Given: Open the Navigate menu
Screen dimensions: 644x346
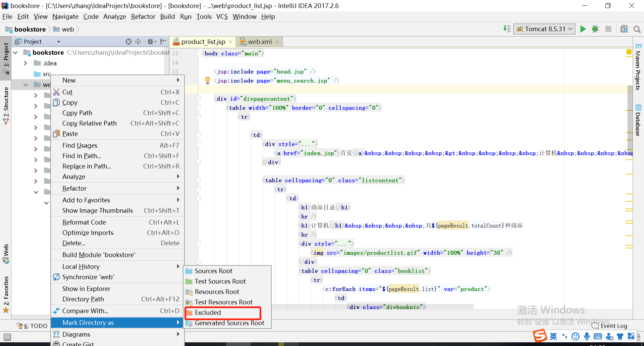Looking at the screenshot, I should click(x=65, y=16).
